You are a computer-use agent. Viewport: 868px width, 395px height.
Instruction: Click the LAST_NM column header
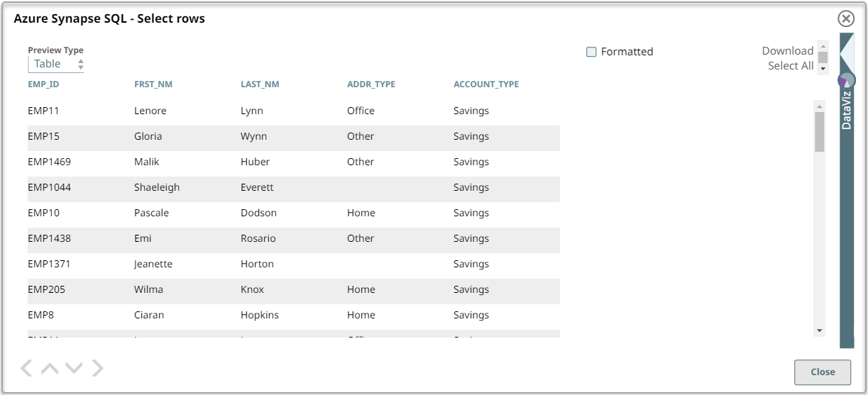(x=260, y=84)
